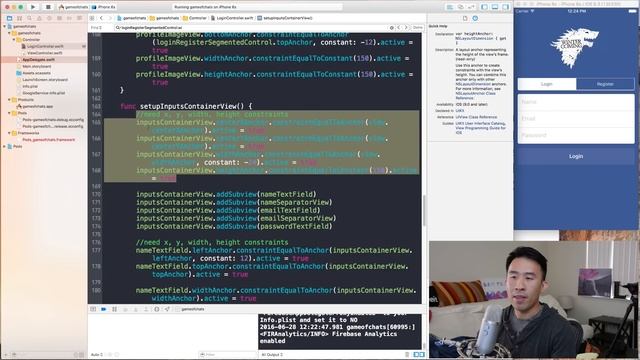640x360 pixels.
Task: Switch to Standard editor mode
Action: [x=450, y=7]
